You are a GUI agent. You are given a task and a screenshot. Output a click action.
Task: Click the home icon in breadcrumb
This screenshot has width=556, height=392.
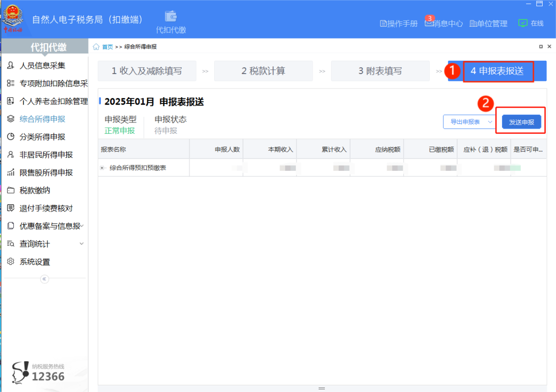tap(96, 47)
